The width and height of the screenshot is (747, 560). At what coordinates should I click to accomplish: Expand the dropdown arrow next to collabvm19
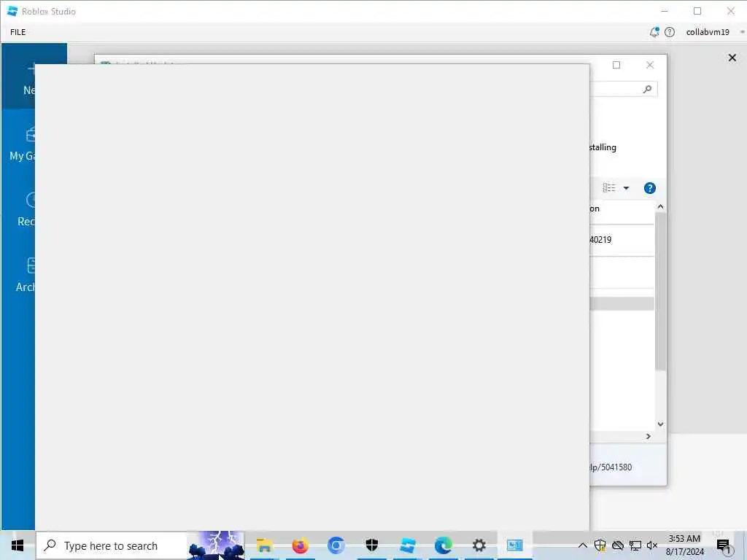pos(742,32)
